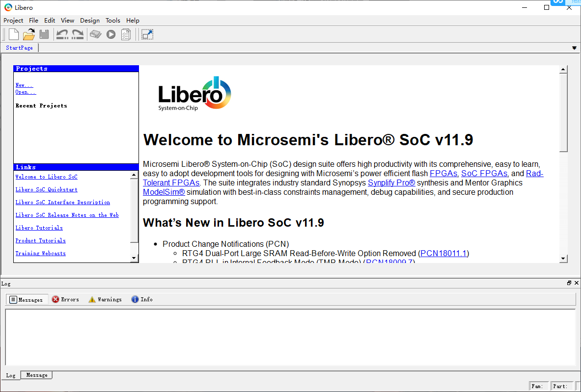
Task: Filter log by Info
Action: [142, 299]
